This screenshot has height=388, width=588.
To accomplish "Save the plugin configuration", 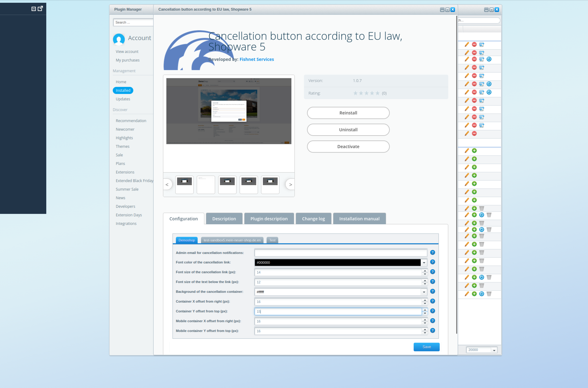I will pos(426,347).
